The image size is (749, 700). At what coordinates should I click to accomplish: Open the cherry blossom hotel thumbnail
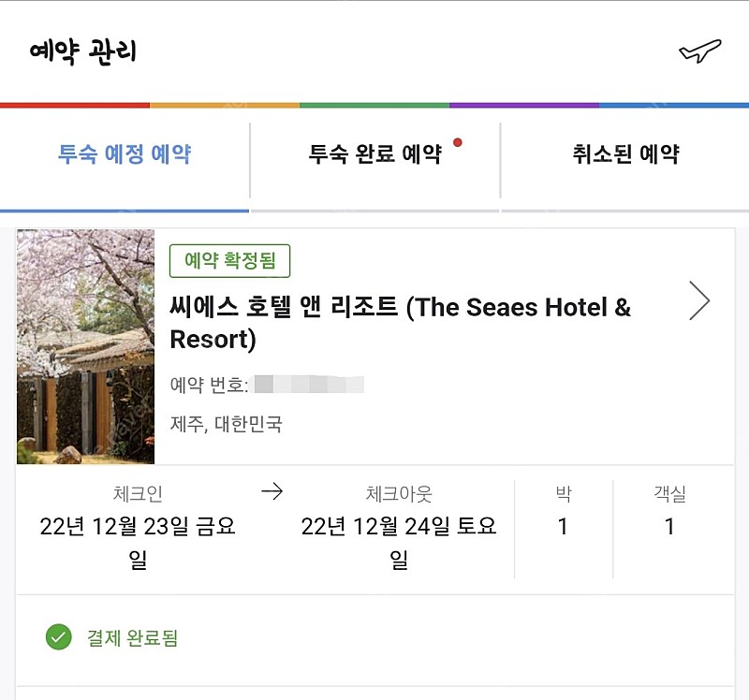pos(85,346)
